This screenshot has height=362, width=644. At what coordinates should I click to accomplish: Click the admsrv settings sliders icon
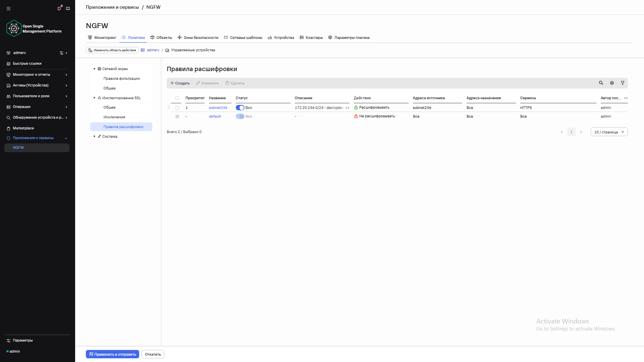point(61,53)
